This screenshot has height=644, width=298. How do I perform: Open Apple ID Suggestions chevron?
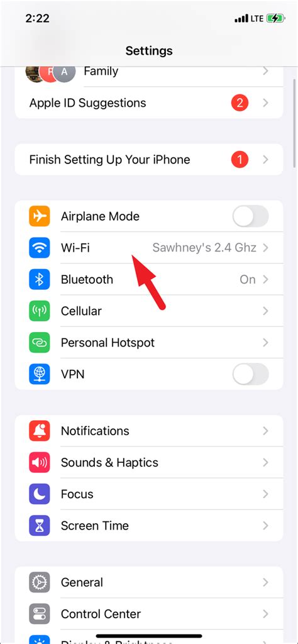[x=265, y=103]
